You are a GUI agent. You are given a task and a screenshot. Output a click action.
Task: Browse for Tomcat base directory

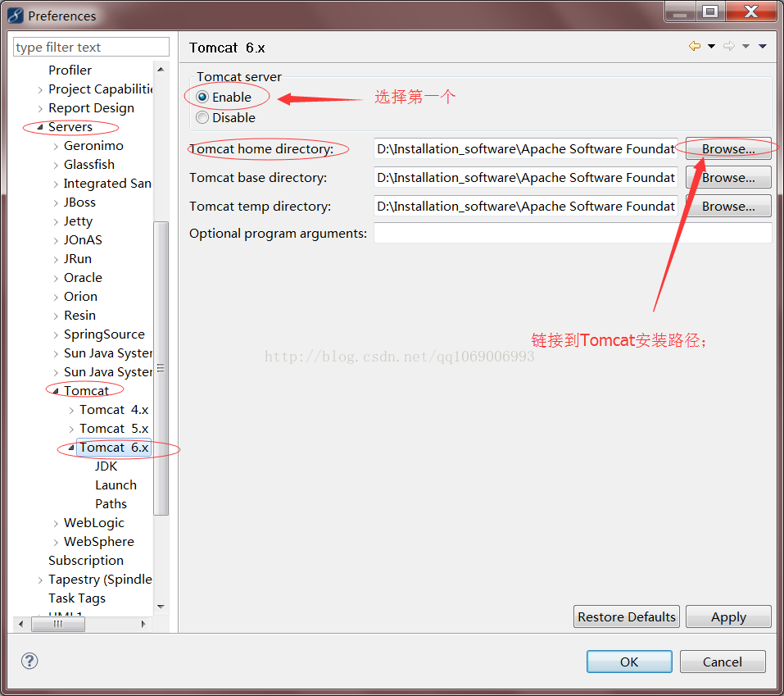pos(728,177)
